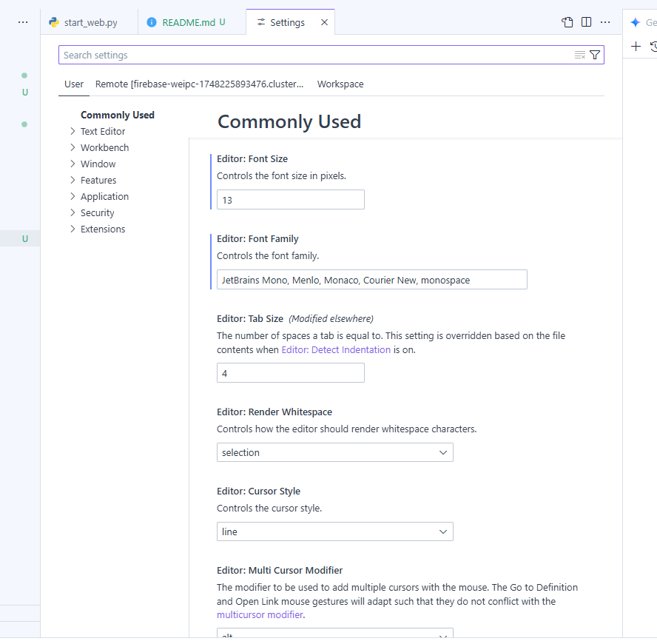Open the Cursor Style dropdown

click(334, 531)
